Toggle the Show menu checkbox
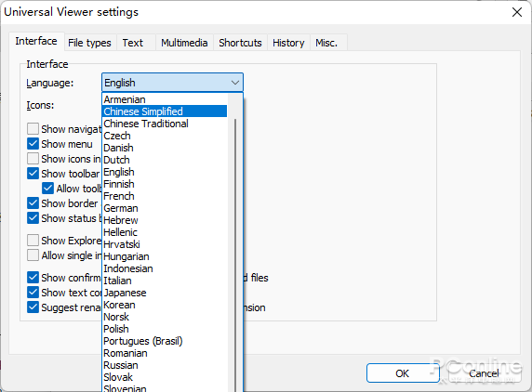Image resolution: width=532 pixels, height=392 pixels. [x=33, y=144]
